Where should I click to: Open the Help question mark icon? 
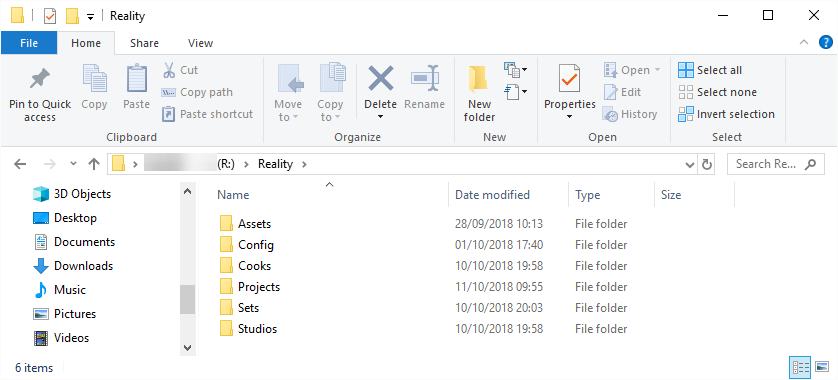tap(826, 43)
